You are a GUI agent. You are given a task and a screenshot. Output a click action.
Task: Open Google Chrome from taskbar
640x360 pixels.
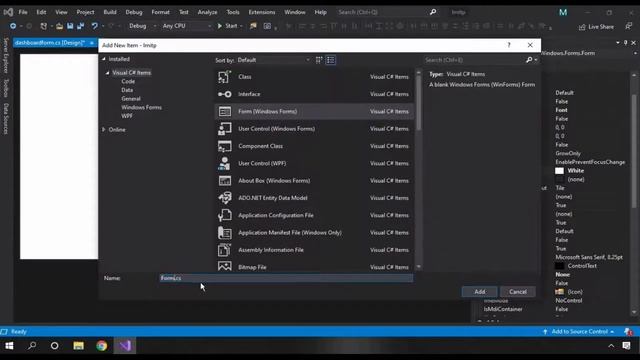click(102, 346)
